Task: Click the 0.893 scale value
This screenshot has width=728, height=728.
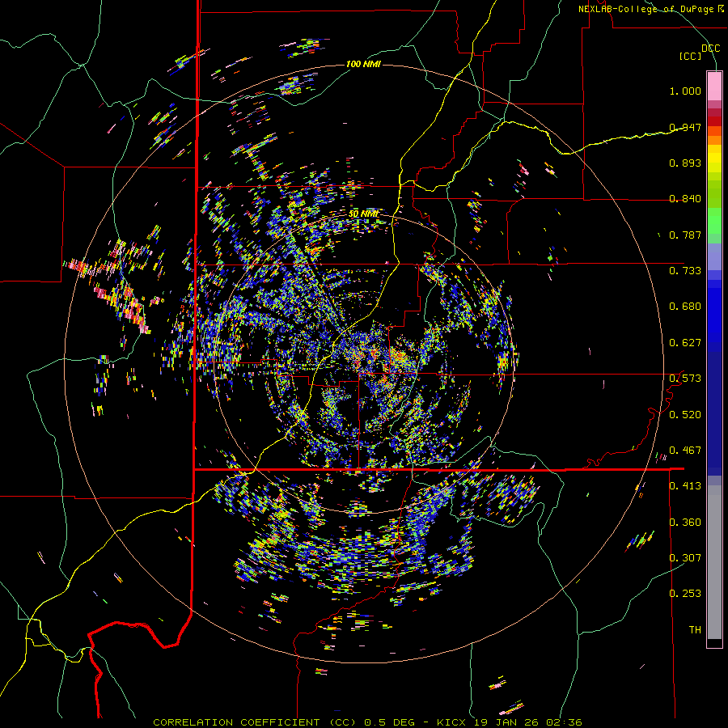Action: pos(685,163)
